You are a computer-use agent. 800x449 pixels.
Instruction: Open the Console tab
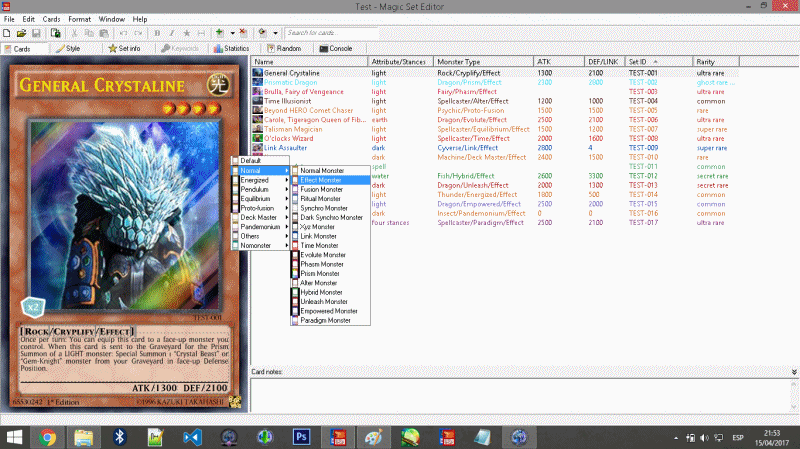(x=336, y=48)
